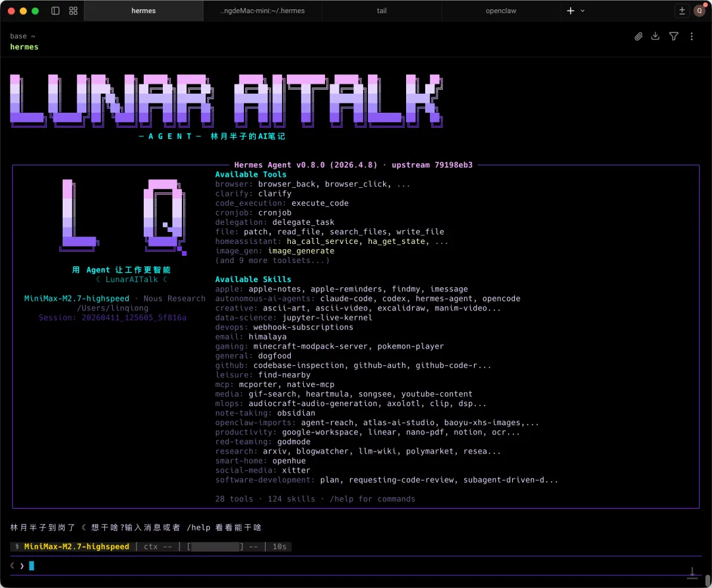The height and width of the screenshot is (588, 712).
Task: Switch to the tail tab
Action: click(382, 11)
